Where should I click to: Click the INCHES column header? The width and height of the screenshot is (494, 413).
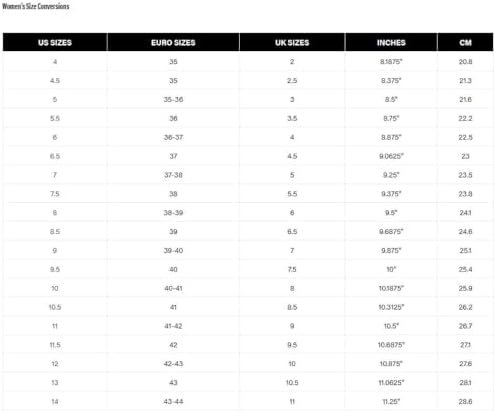pyautogui.click(x=391, y=42)
